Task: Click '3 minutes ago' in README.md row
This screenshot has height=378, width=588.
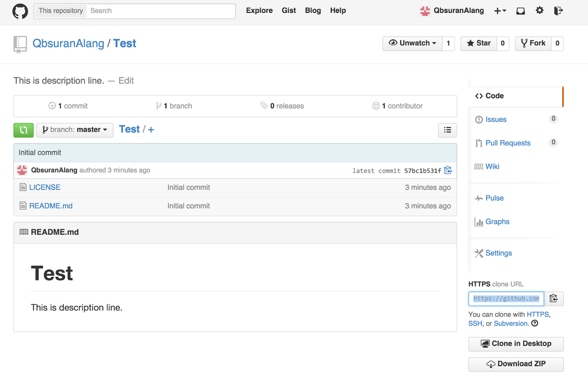Action: click(x=428, y=206)
